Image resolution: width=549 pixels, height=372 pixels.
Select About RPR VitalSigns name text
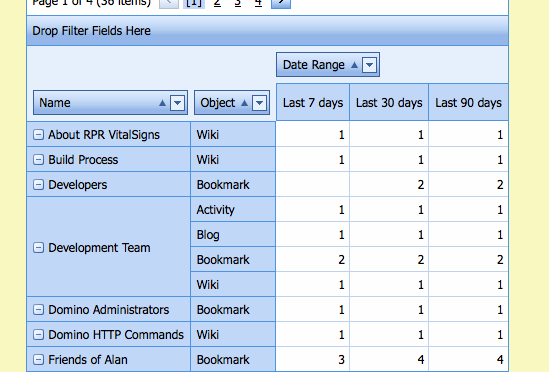104,135
